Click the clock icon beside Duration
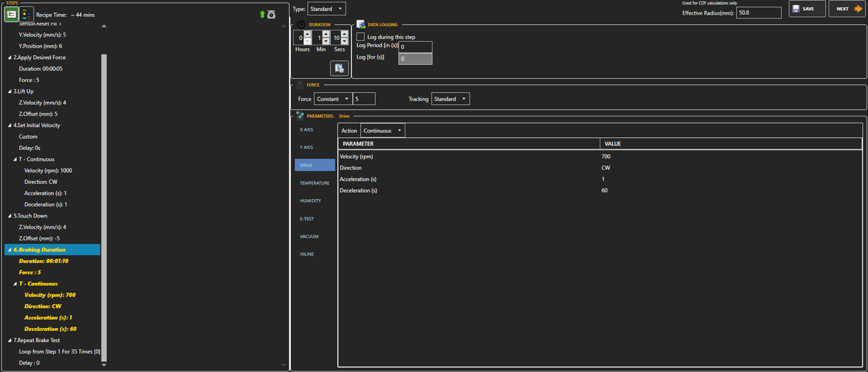 tap(301, 25)
